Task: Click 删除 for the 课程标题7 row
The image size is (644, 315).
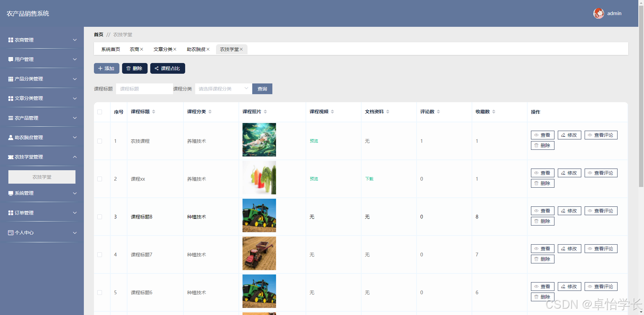Action: point(542,259)
